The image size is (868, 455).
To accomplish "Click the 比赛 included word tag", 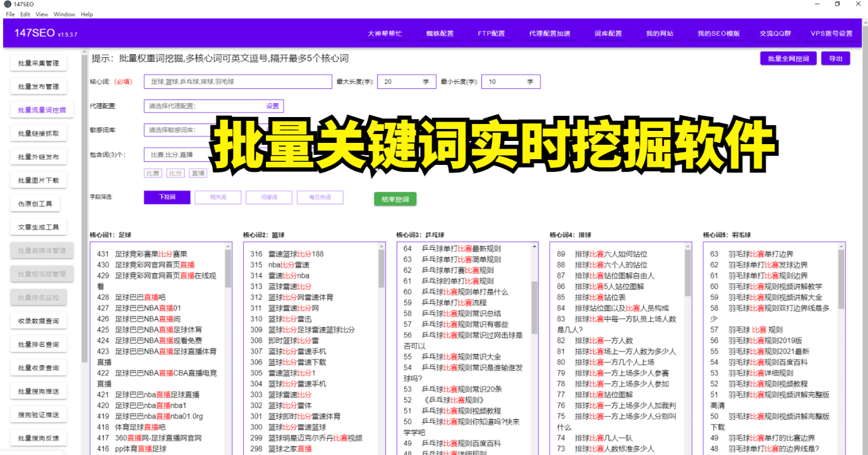I will point(152,172).
